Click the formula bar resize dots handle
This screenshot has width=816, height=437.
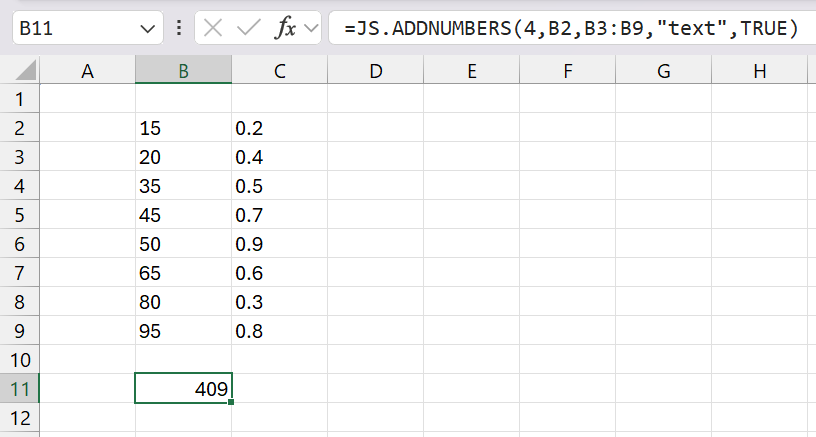click(178, 28)
